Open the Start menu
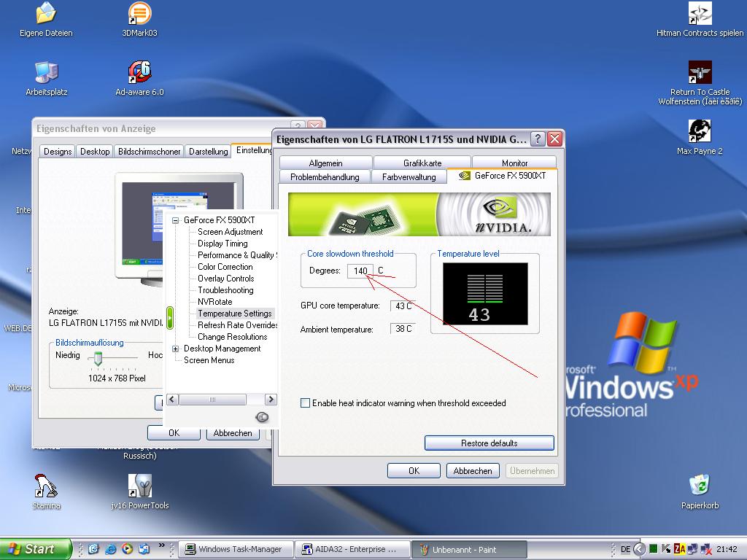The image size is (747, 560). pyautogui.click(x=35, y=549)
